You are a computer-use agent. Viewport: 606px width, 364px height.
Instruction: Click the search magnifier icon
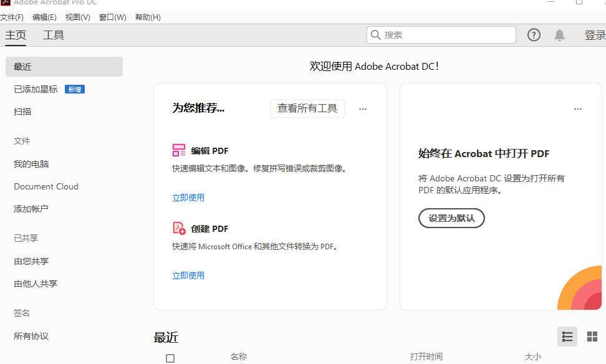coord(376,35)
